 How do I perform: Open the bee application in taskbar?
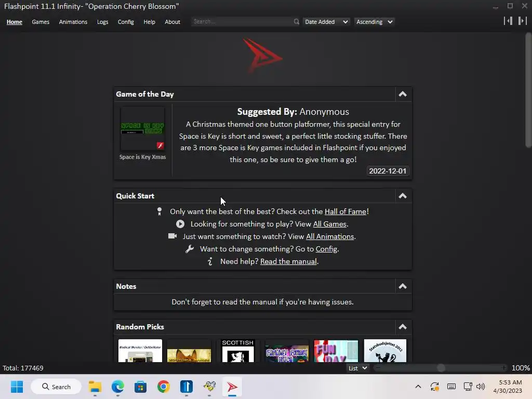(209, 387)
